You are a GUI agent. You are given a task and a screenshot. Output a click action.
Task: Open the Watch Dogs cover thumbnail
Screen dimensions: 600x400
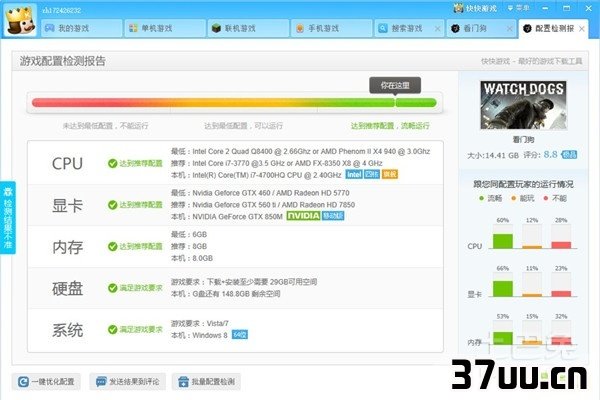(523, 105)
